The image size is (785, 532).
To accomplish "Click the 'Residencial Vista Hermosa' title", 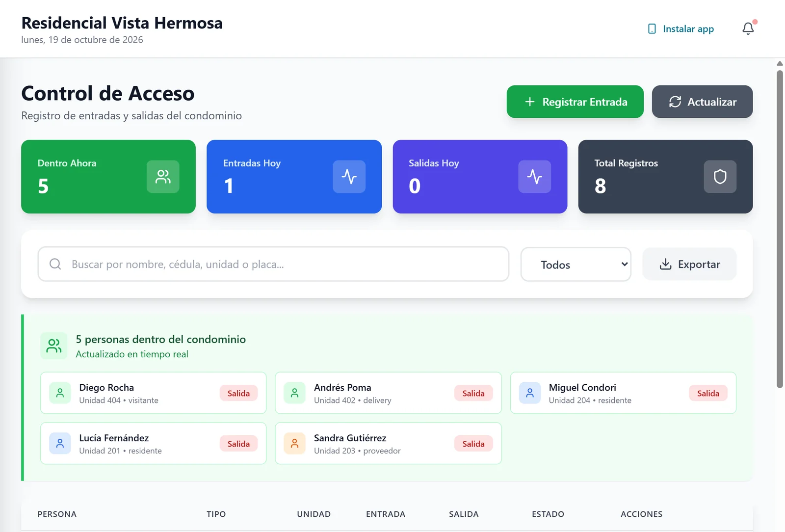I will click(x=122, y=23).
